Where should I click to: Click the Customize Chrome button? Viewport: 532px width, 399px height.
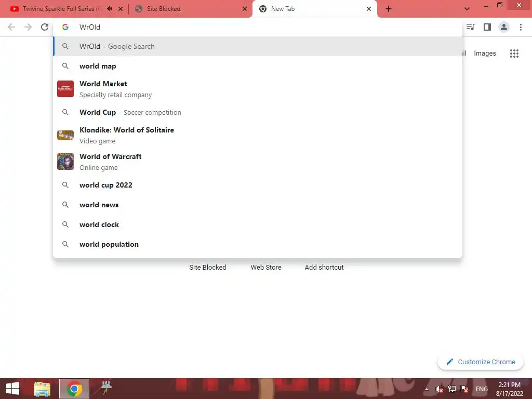tap(481, 362)
